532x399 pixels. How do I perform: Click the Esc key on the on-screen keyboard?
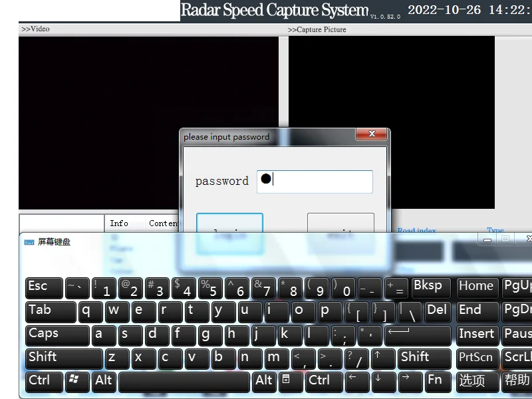[x=44, y=288]
